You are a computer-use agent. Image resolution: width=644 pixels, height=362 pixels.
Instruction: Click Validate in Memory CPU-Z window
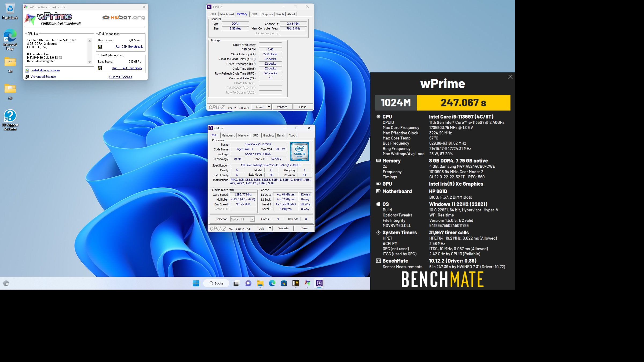[282, 107]
